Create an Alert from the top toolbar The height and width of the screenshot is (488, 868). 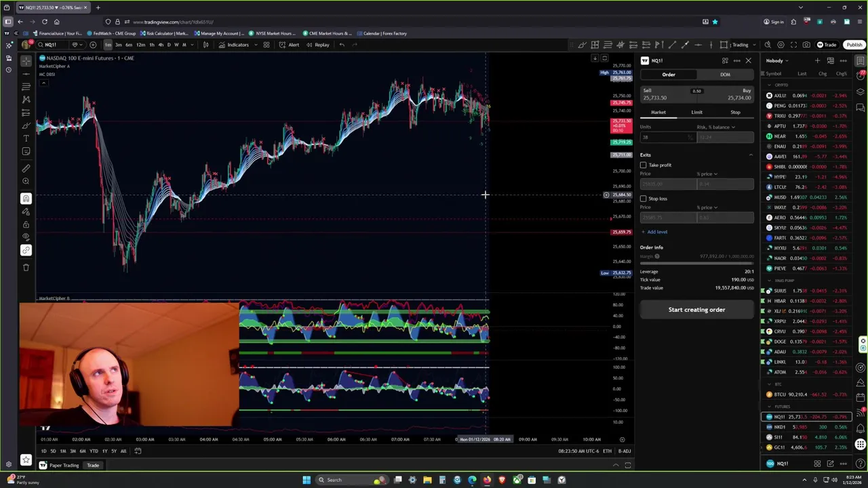[x=290, y=45]
